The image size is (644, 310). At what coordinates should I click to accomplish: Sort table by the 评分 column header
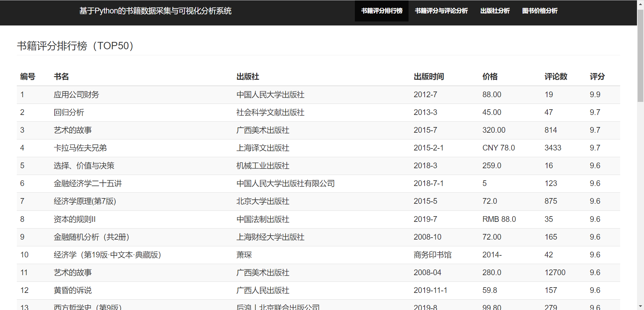click(597, 77)
